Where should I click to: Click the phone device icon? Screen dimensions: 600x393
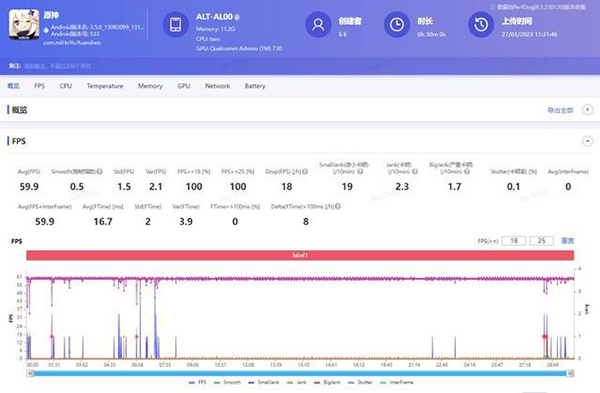point(176,24)
